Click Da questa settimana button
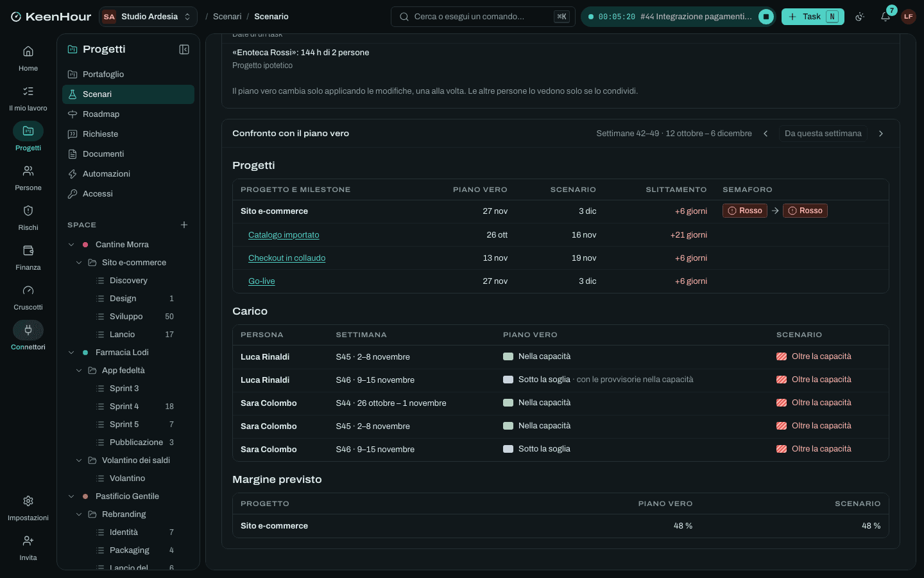 tap(823, 134)
